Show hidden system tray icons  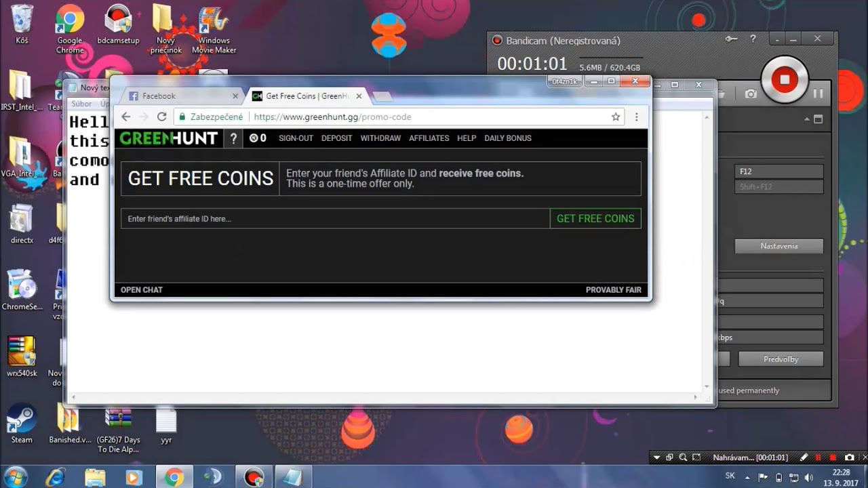tap(748, 476)
